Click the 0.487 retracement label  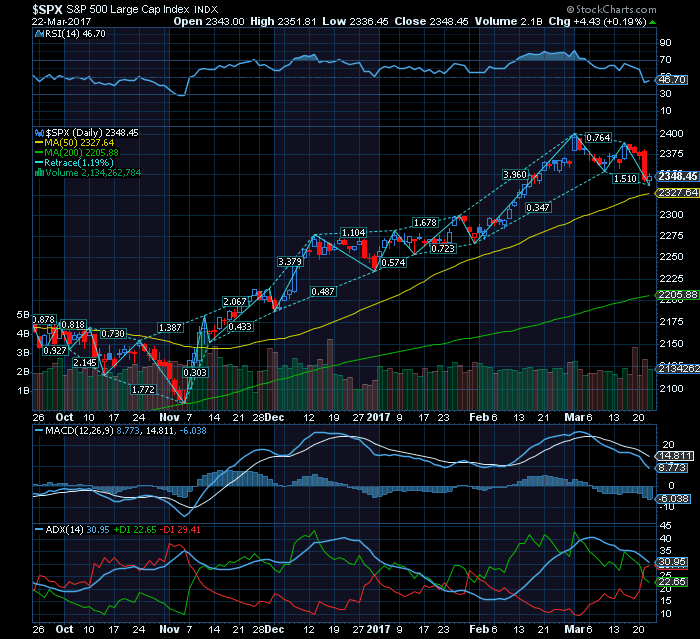click(323, 292)
